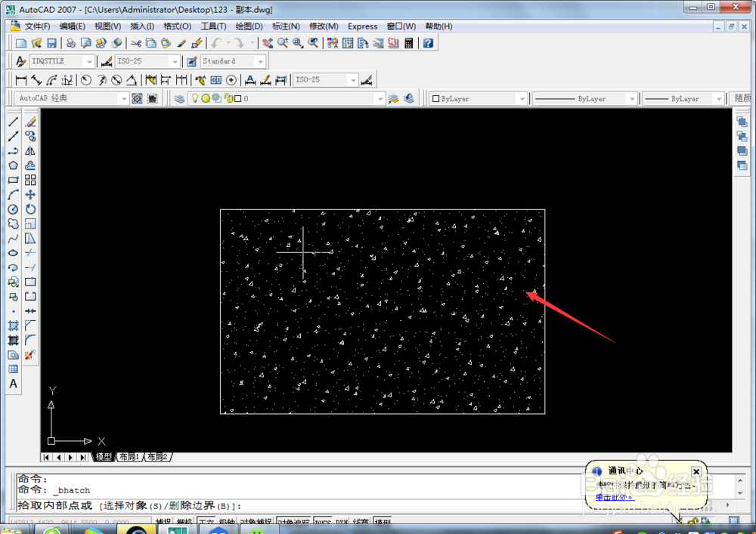This screenshot has height=534, width=756.
Task: Toggle 对象捕捉 object snap in status bar
Action: click(x=256, y=522)
